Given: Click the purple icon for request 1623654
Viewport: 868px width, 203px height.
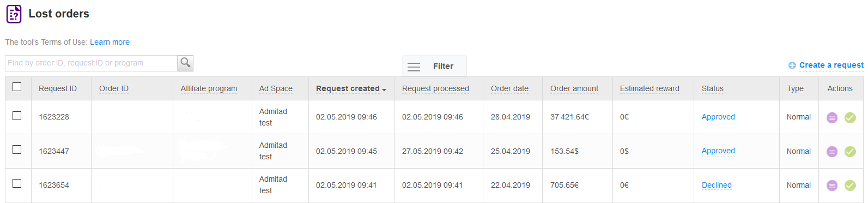Looking at the screenshot, I should pyautogui.click(x=832, y=186).
